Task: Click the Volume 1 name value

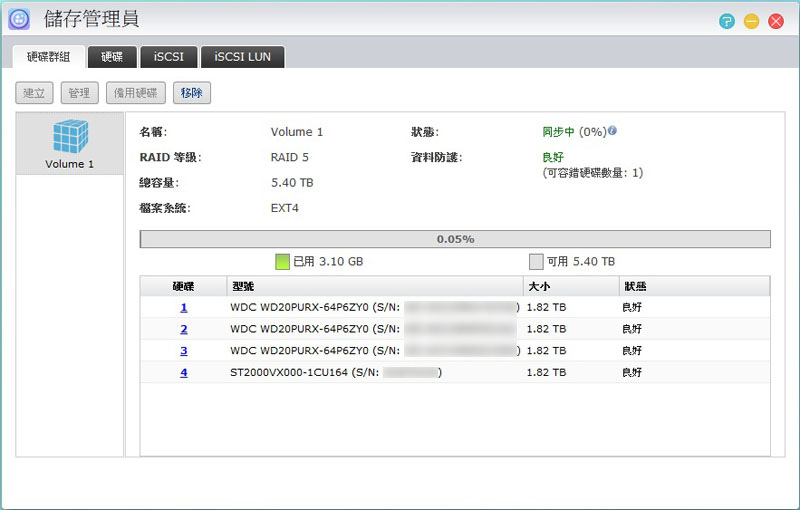Action: [x=297, y=132]
